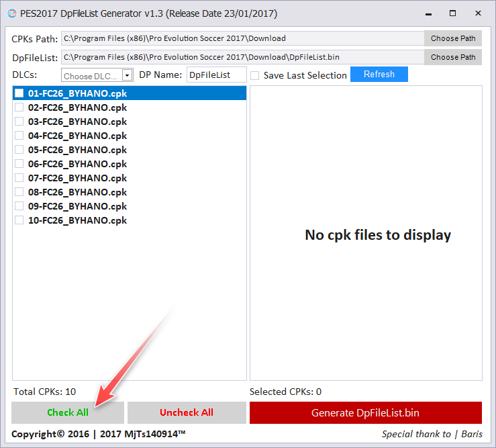Select the 07-FC26_BYHANO.cpk list entry
The height and width of the screenshot is (448, 496).
(x=77, y=178)
